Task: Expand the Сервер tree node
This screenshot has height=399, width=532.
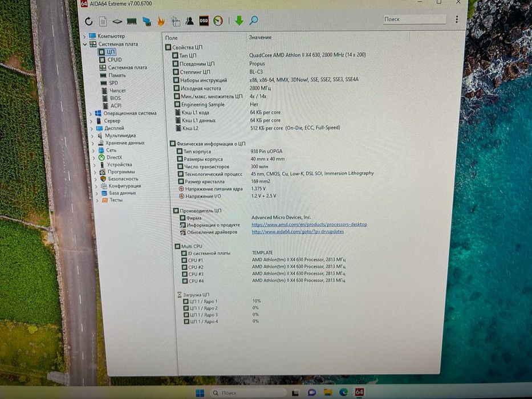Action: pos(91,121)
